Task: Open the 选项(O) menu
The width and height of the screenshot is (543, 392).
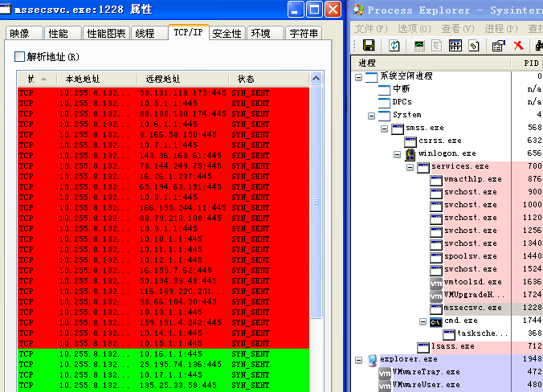Action: (414, 28)
